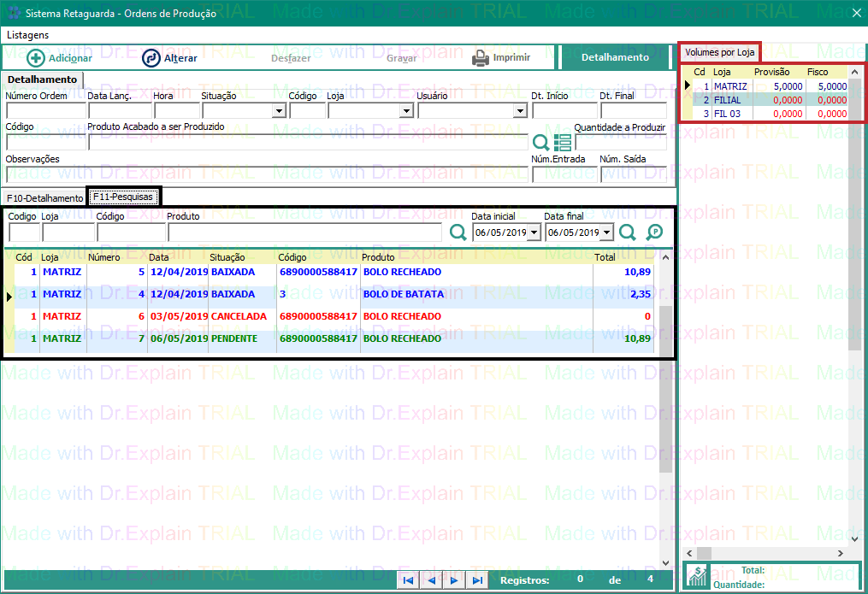Open the Listagens menu
Viewport: 868px width, 594px height.
pyautogui.click(x=27, y=35)
